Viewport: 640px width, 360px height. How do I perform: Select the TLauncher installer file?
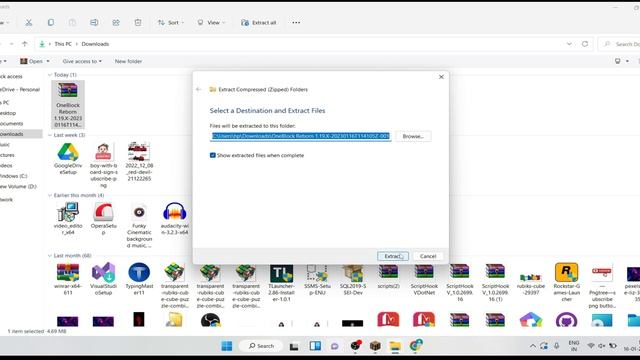(281, 283)
